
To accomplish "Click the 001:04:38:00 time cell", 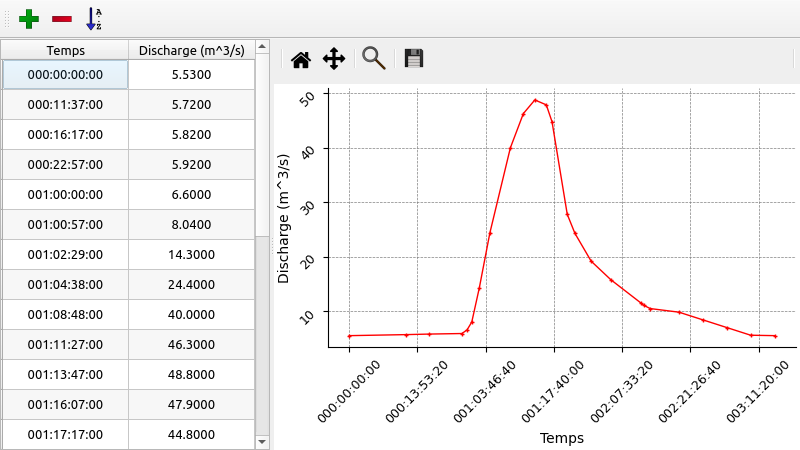I will pyautogui.click(x=65, y=285).
